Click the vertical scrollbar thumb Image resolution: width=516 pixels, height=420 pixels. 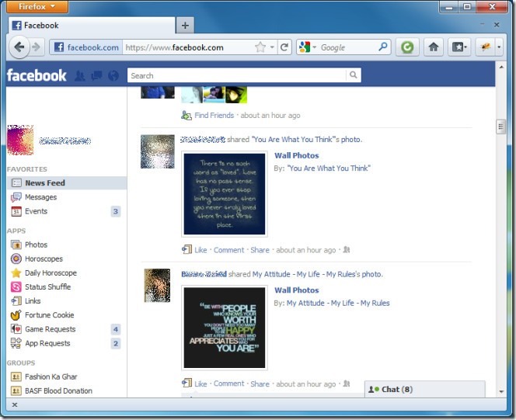pos(501,127)
